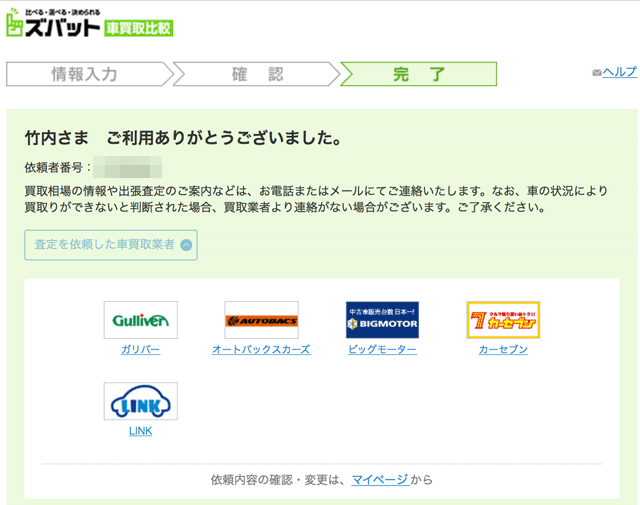Click the heading 竹内さま ご利用ありがとうございました。
Screen dimensions: 640x505
[184, 138]
